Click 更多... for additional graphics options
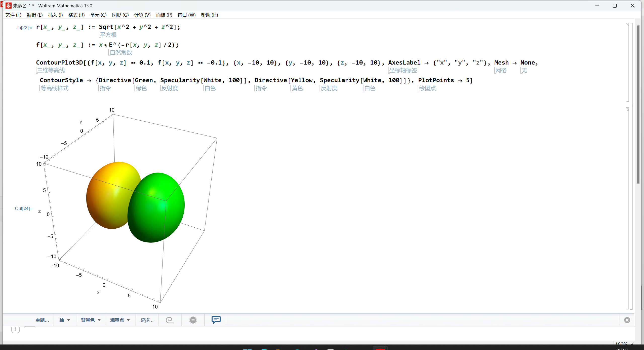This screenshot has width=644, height=350. (146, 320)
